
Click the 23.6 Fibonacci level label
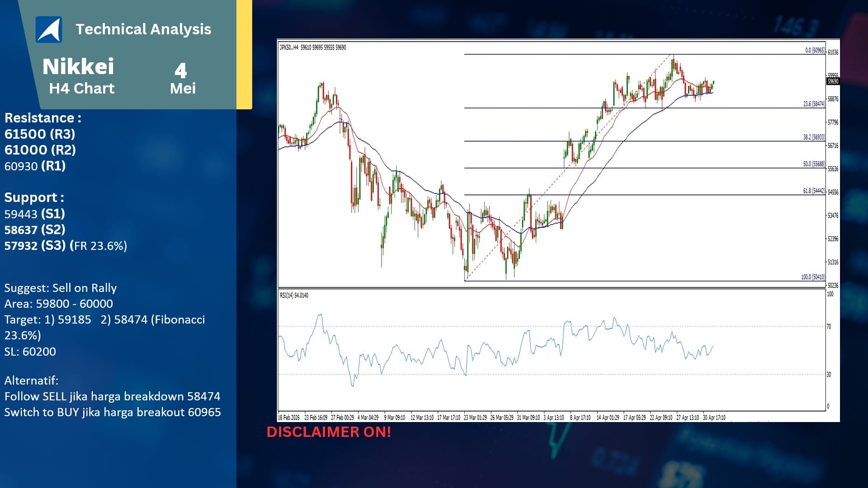point(814,104)
